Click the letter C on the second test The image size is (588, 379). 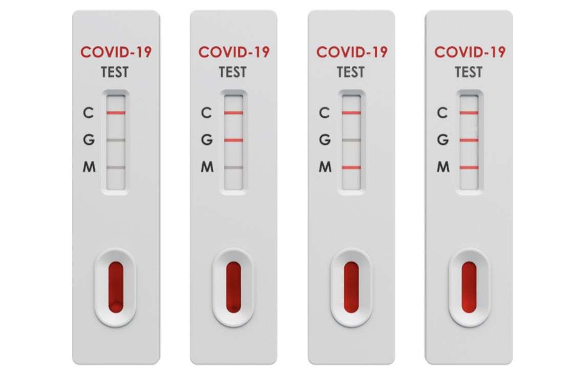(x=206, y=113)
